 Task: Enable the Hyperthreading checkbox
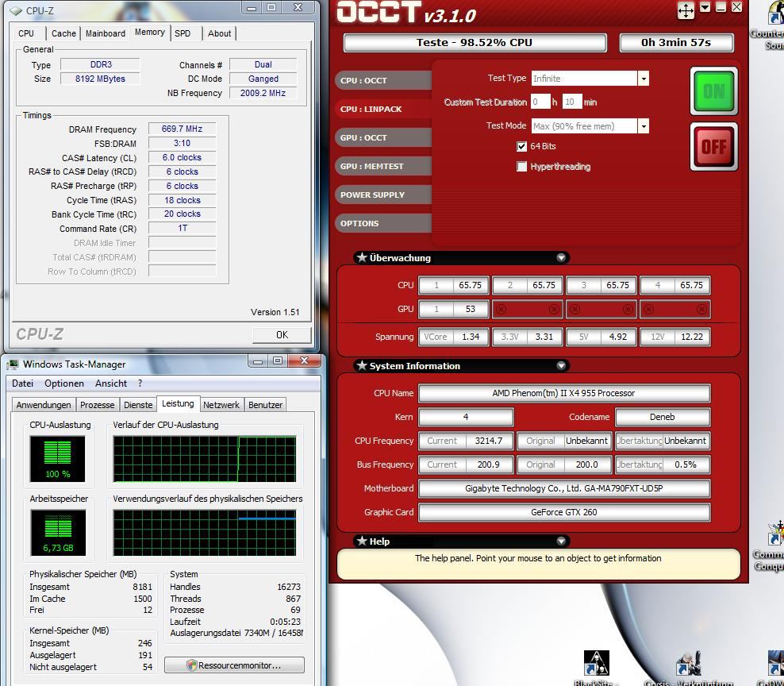[521, 167]
